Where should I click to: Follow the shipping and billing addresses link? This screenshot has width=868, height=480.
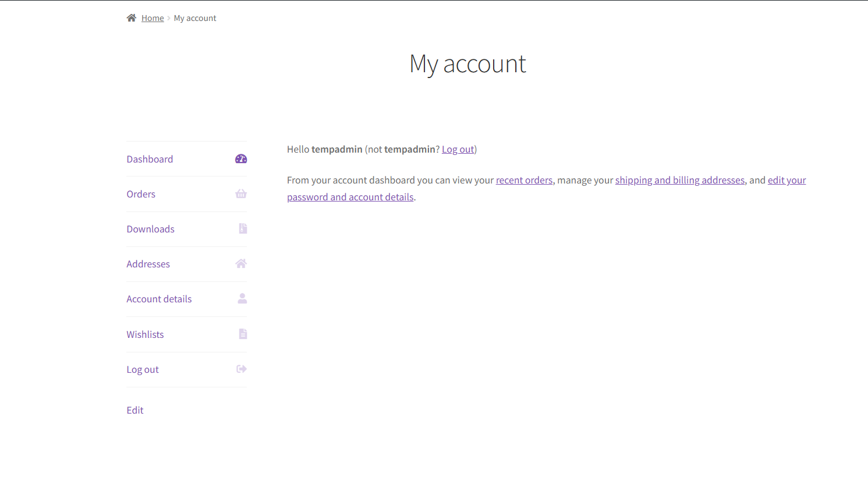click(679, 180)
